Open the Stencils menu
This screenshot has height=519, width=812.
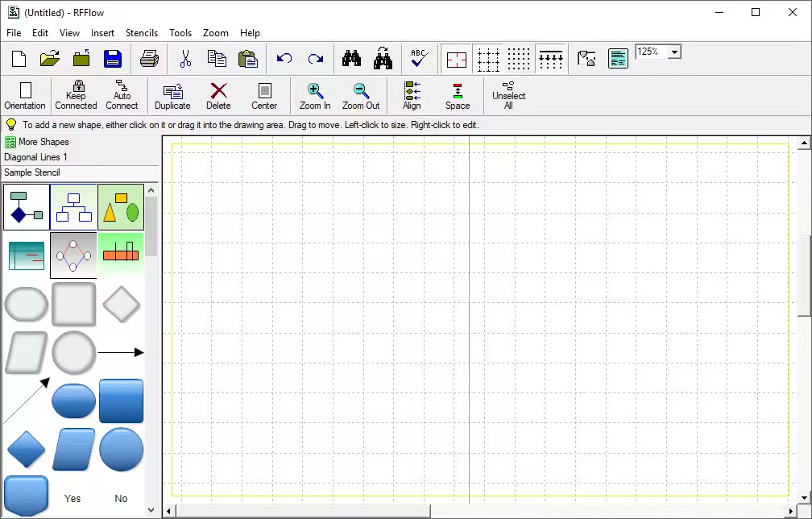pyautogui.click(x=142, y=33)
